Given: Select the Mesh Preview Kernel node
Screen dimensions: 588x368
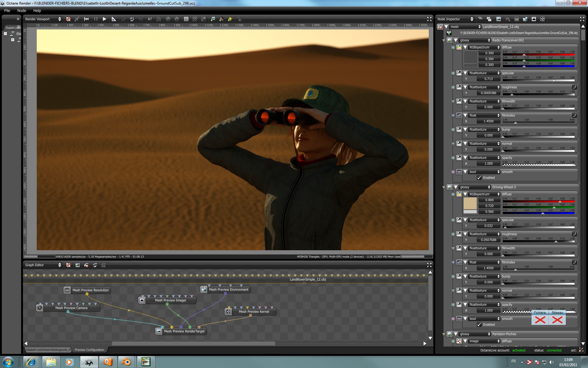Looking at the screenshot, I should click(254, 312).
